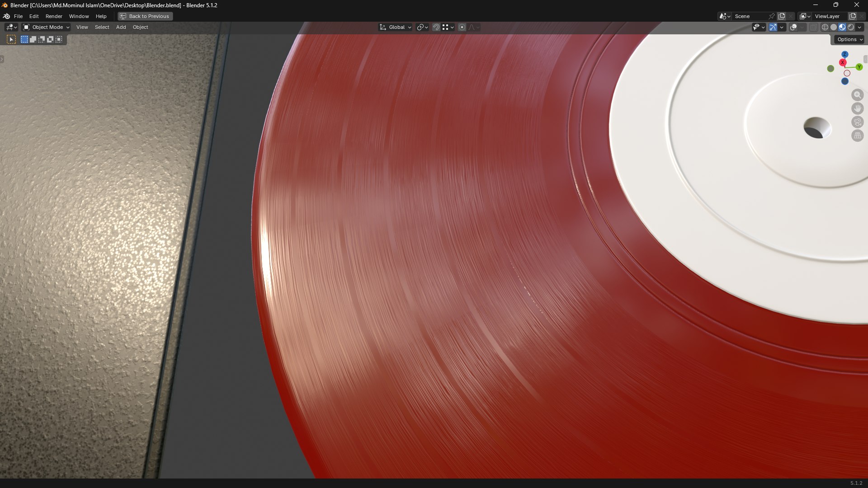868x488 pixels.
Task: Toggle viewport gizmos display
Action: tap(773, 27)
